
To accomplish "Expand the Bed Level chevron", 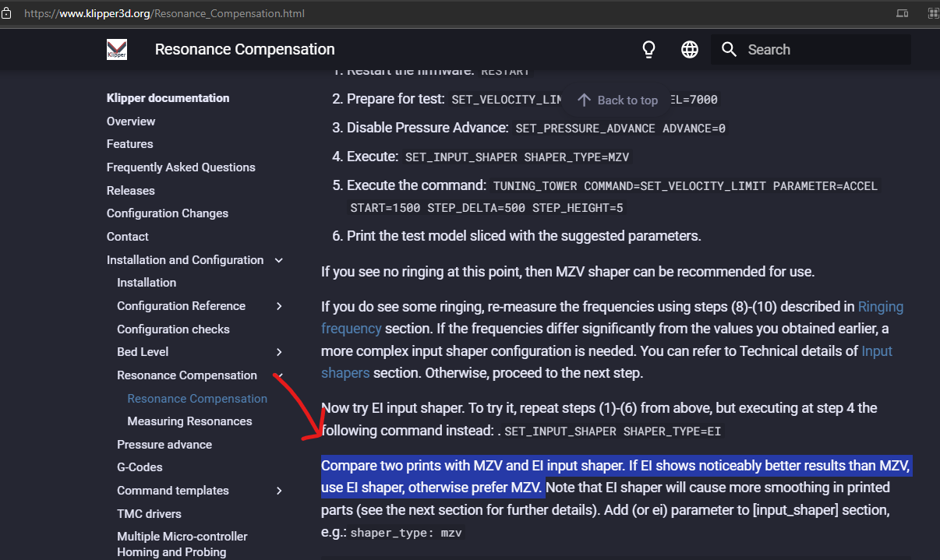I will click(x=279, y=352).
